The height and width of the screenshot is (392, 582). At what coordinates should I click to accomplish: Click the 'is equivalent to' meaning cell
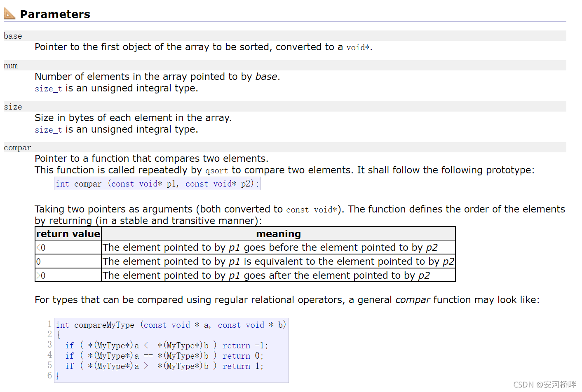pyautogui.click(x=278, y=261)
